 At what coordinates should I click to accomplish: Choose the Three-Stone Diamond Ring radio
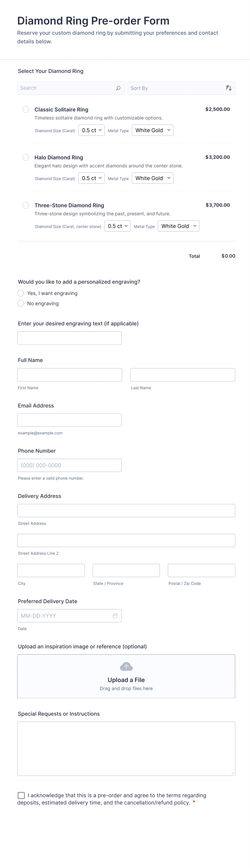tap(26, 205)
